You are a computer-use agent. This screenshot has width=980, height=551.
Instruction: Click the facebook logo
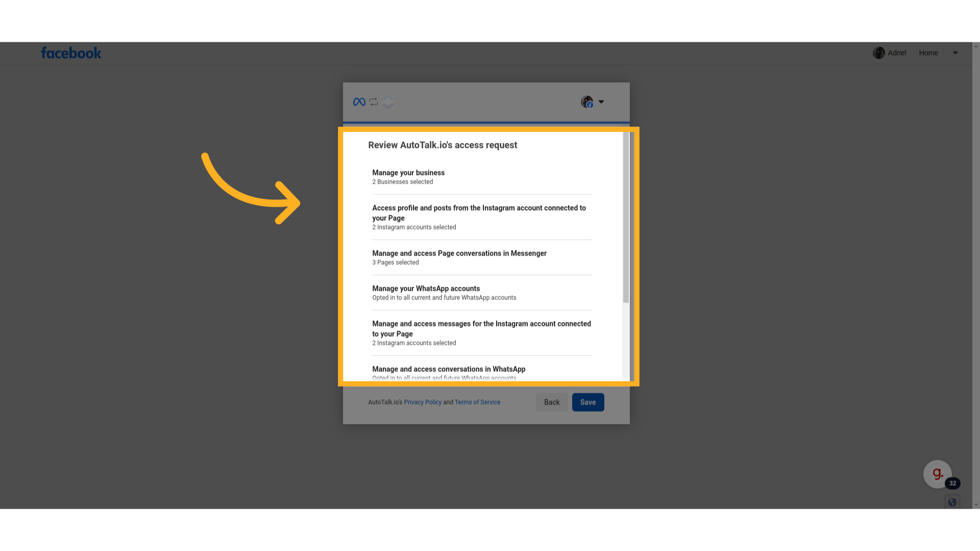(x=71, y=53)
